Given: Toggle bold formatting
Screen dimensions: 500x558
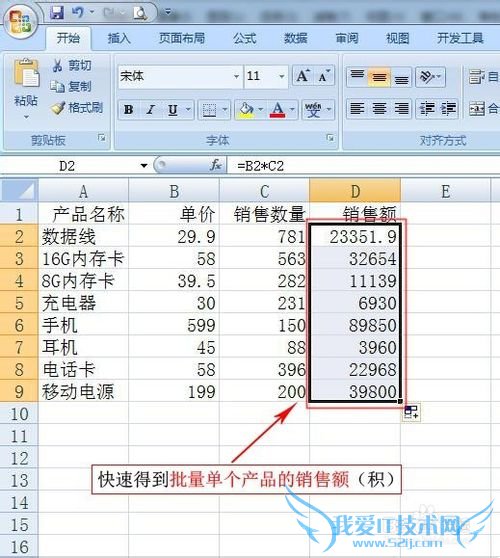Looking at the screenshot, I should tap(128, 110).
